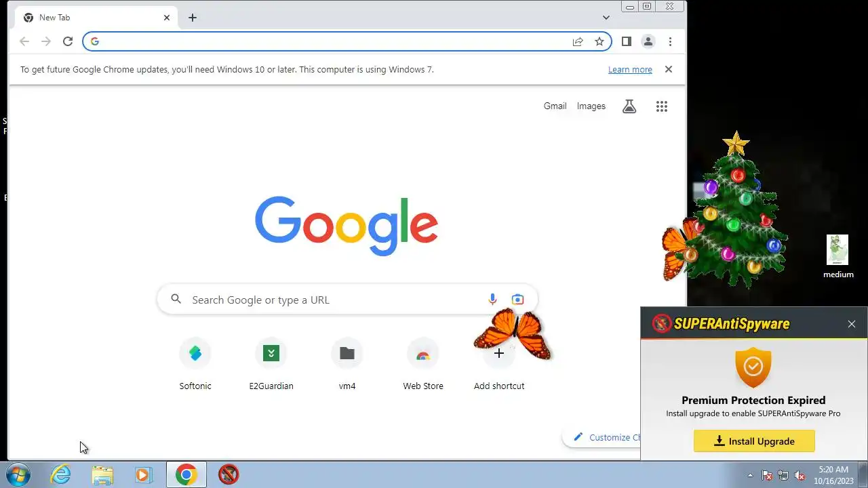The image size is (868, 488).
Task: Open the medium desktop icon
Action: coord(838,257)
